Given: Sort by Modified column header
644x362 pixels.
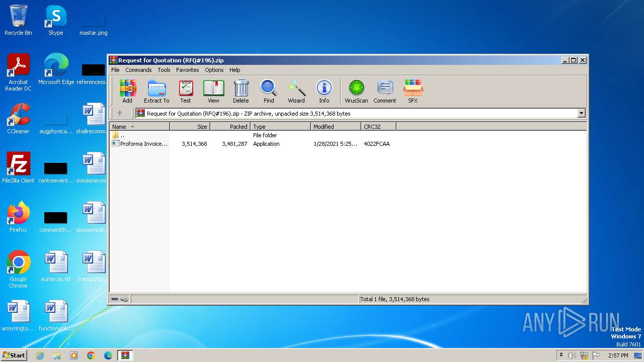Looking at the screenshot, I should (336, 126).
